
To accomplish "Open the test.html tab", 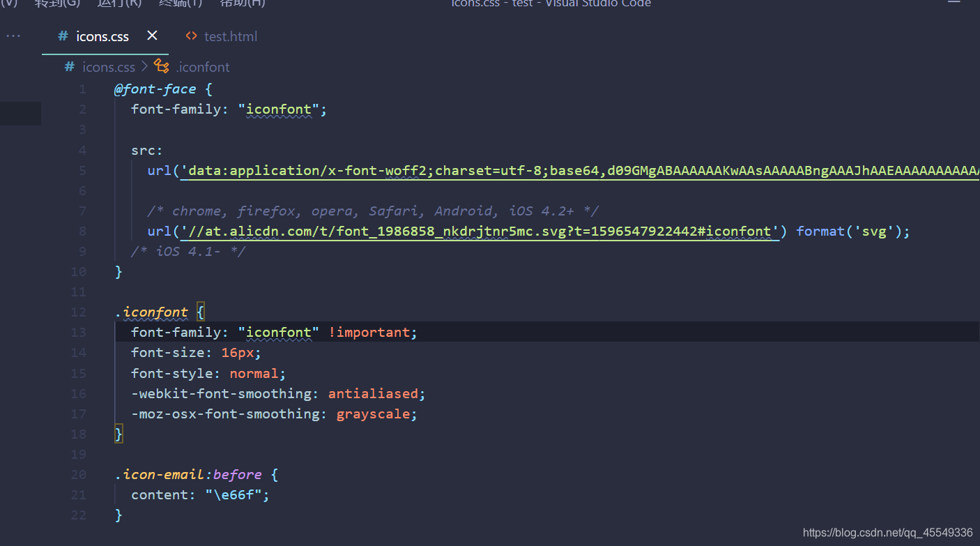I will pos(231,36).
